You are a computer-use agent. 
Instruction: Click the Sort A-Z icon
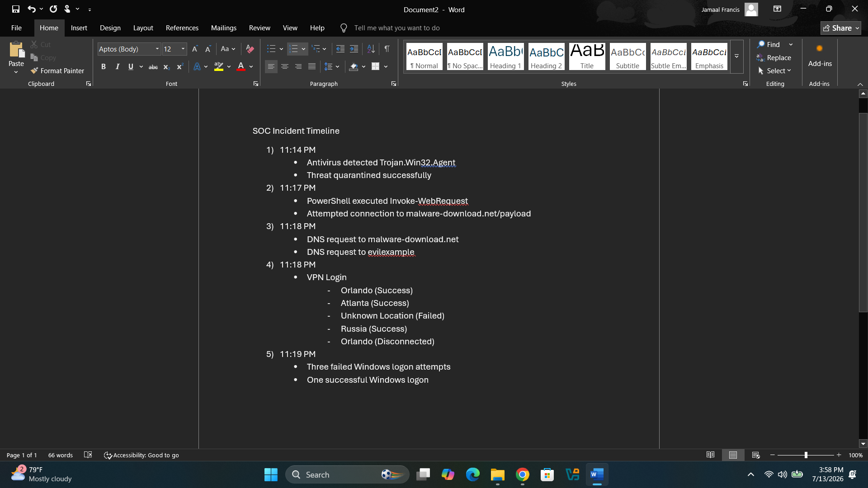coord(371,49)
